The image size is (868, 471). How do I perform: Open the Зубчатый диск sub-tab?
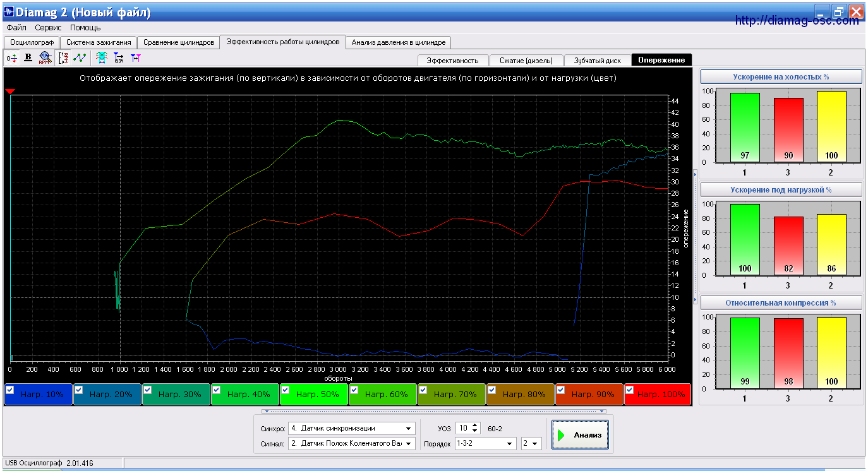[x=597, y=60]
